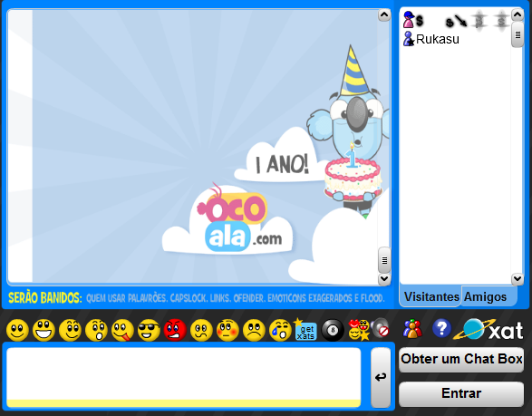The height and width of the screenshot is (416, 532).
Task: Open the group of people icon
Action: point(412,328)
